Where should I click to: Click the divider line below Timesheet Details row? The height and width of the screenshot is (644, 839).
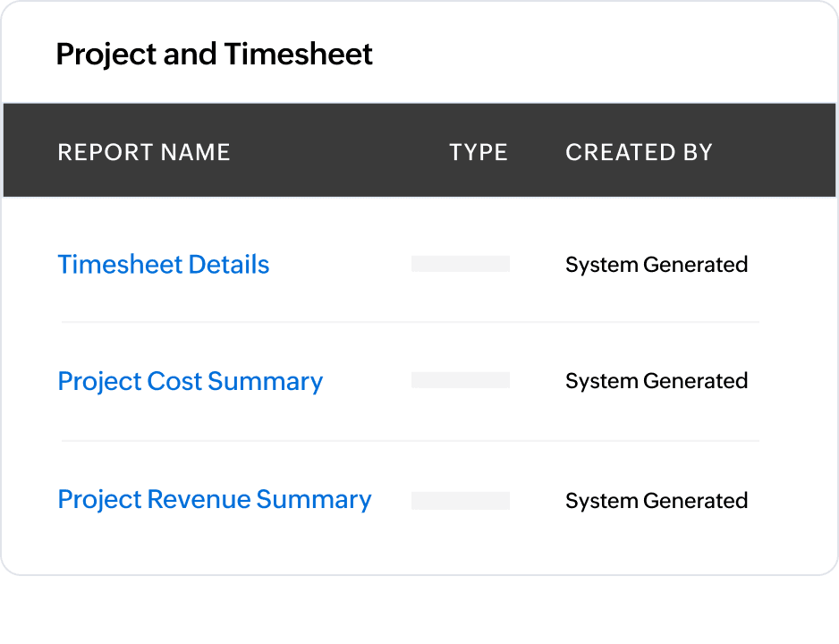click(x=410, y=322)
